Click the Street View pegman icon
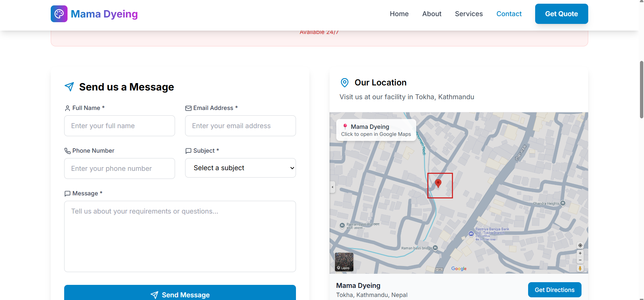The image size is (644, 300). pos(580,268)
